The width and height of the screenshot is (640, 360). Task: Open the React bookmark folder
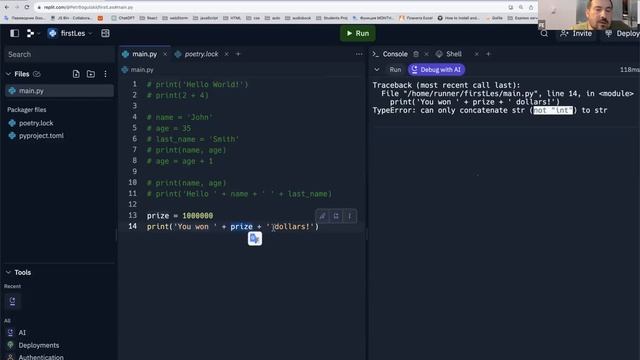(x=148, y=18)
